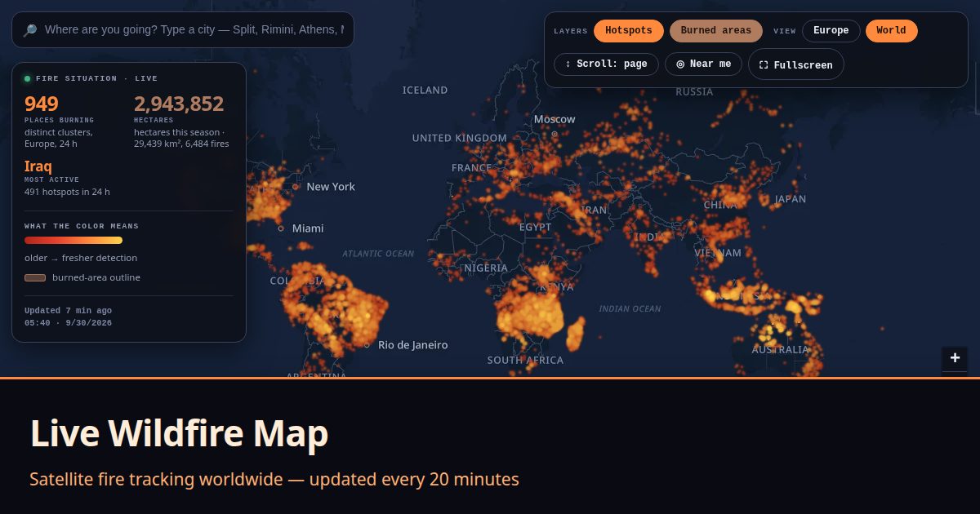Click the UNITED KINGDOM map label

(x=460, y=139)
